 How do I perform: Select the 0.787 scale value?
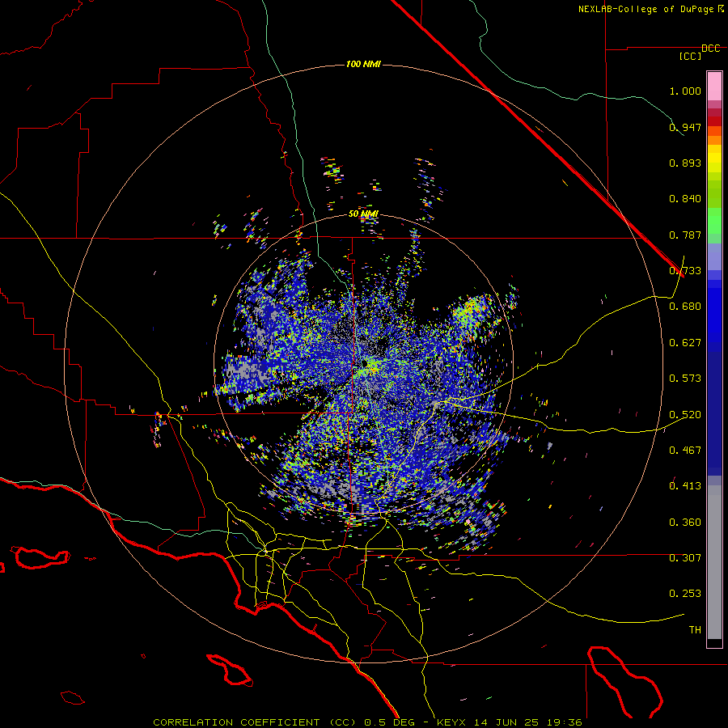pyautogui.click(x=685, y=235)
